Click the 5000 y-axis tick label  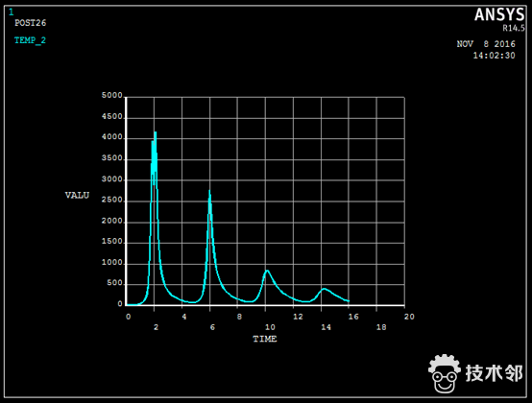point(112,96)
